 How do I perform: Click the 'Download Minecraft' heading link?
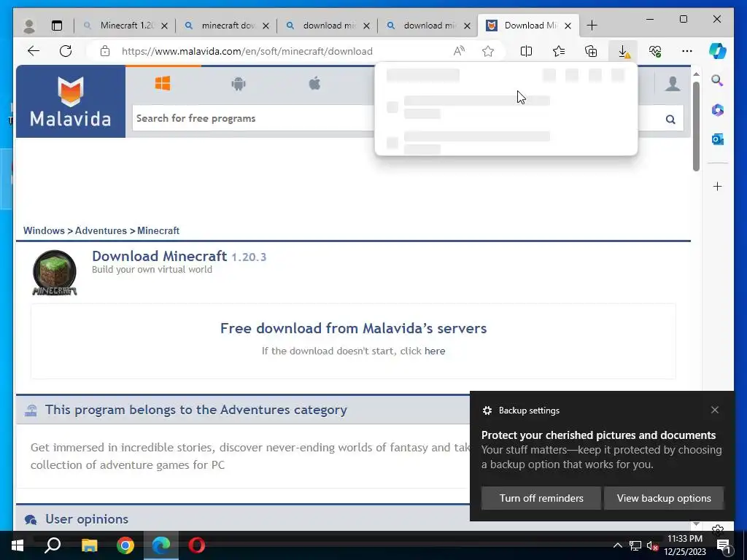click(159, 256)
